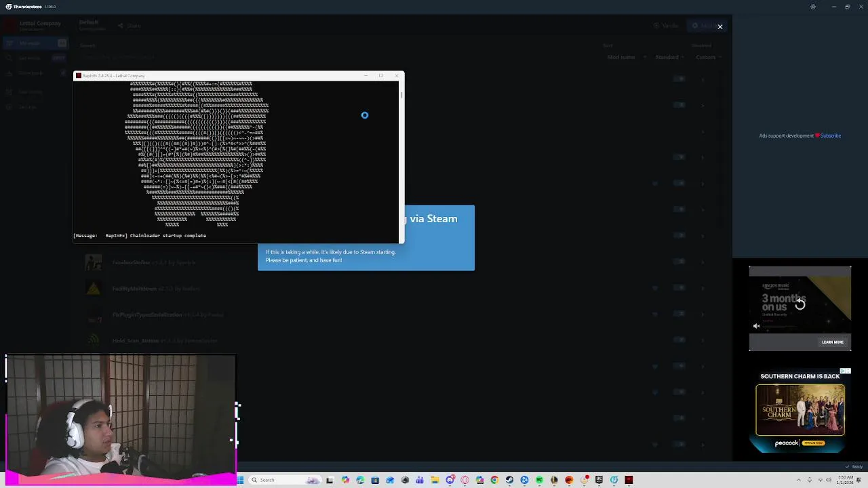Open Opera GX from the taskbar
The width and height of the screenshot is (868, 488).
pos(464,480)
